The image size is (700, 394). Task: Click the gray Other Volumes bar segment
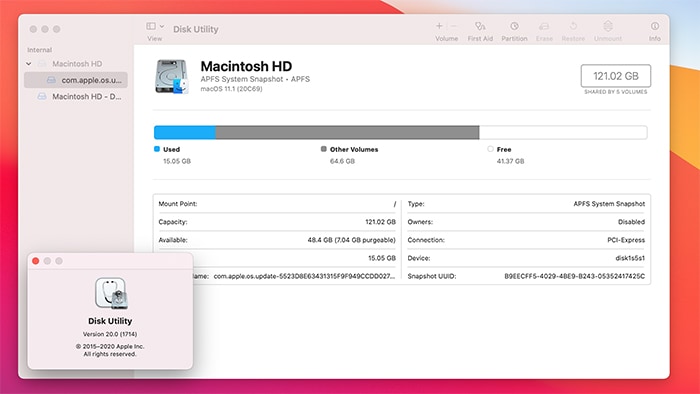pyautogui.click(x=347, y=133)
